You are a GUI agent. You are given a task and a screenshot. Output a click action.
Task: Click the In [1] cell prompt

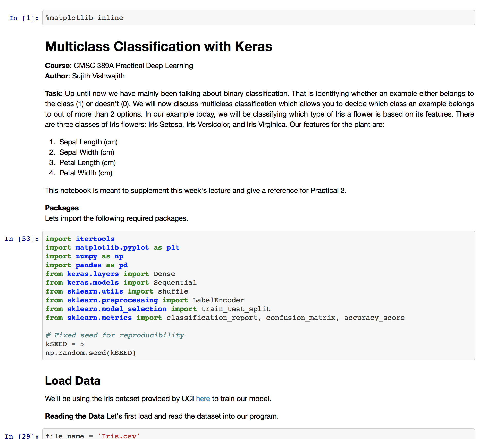(x=24, y=18)
